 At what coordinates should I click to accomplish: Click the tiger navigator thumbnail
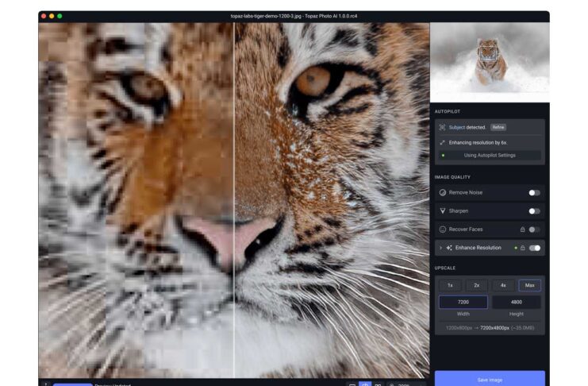(490, 62)
